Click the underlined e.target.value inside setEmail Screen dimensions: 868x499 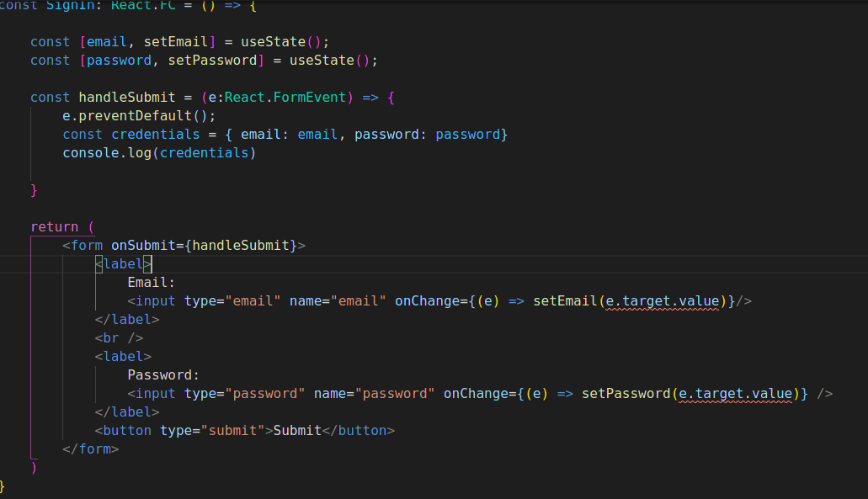pos(662,301)
